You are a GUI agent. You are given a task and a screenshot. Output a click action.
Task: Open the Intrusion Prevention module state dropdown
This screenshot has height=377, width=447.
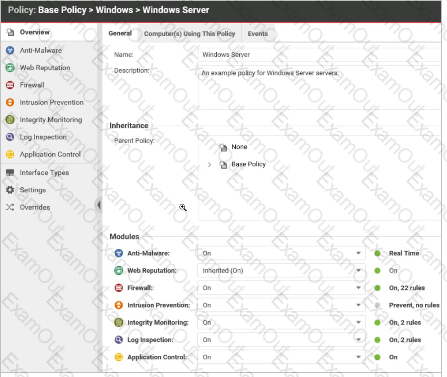point(281,305)
